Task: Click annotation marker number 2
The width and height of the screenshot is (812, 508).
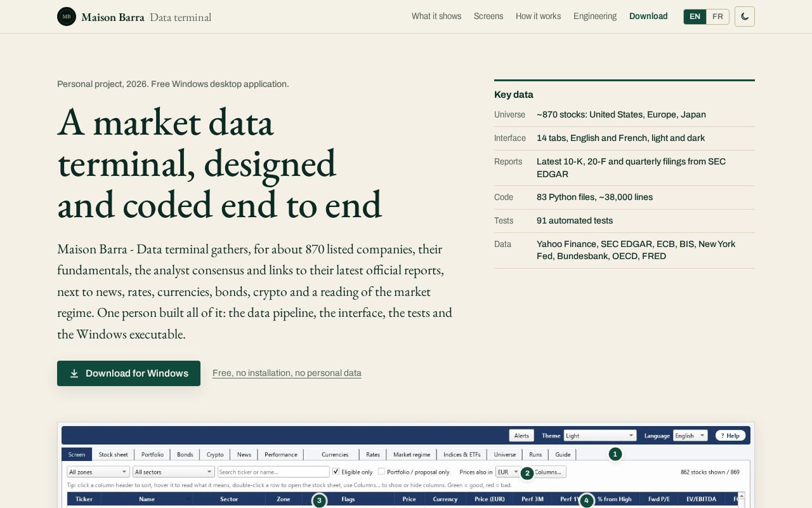Action: coord(527,472)
